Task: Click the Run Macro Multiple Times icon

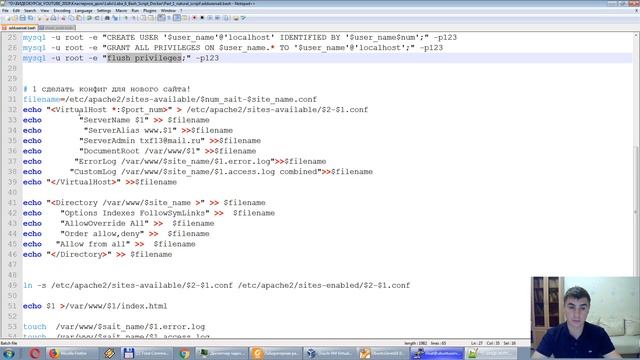Action: (x=218, y=18)
